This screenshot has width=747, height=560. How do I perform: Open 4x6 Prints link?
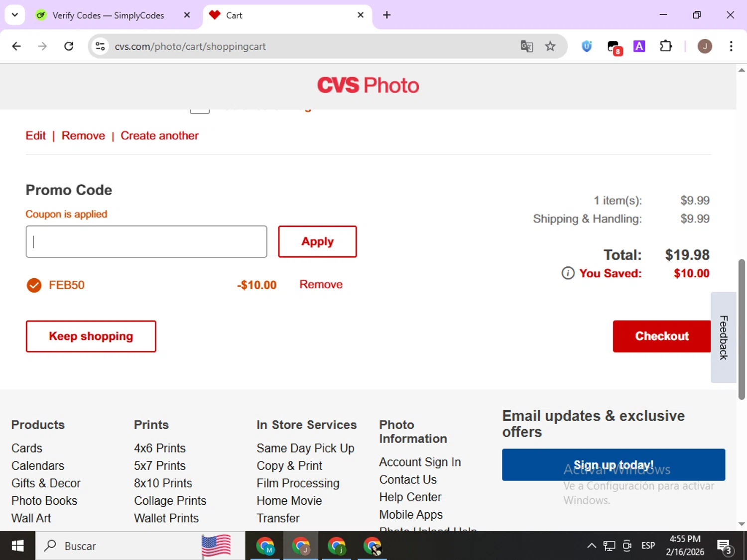tap(159, 448)
